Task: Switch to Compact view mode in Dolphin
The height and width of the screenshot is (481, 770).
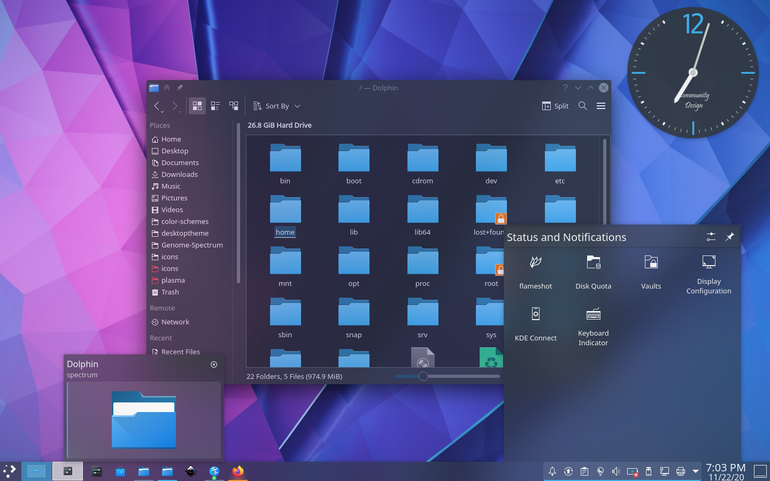Action: coord(215,106)
